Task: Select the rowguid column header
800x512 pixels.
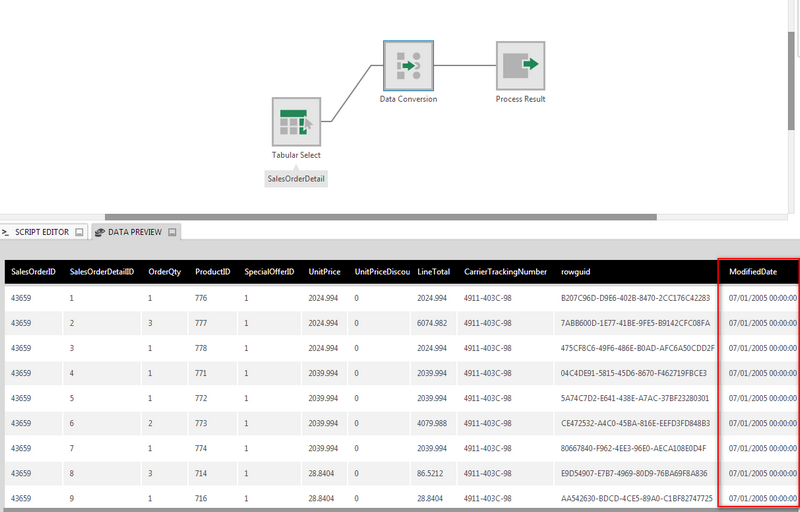Action: [x=575, y=271]
